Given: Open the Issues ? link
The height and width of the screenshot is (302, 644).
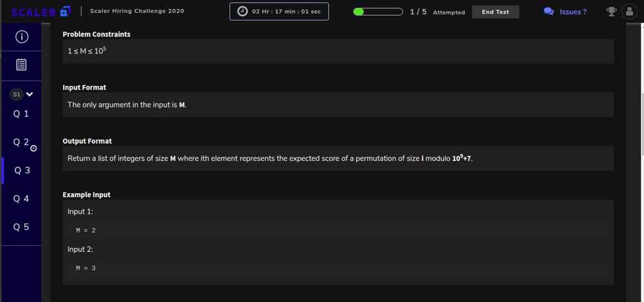Looking at the screenshot, I should [x=573, y=12].
